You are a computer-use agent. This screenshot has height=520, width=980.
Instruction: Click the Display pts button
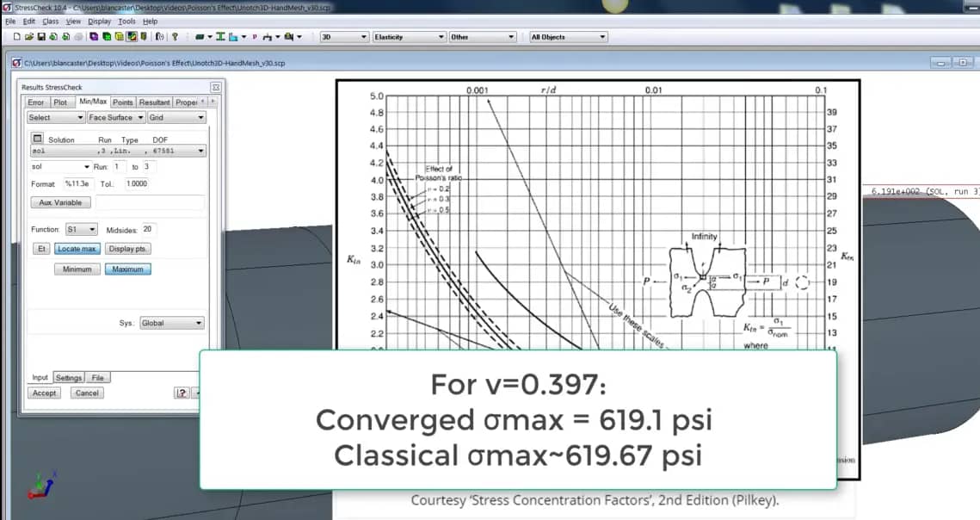(x=126, y=248)
